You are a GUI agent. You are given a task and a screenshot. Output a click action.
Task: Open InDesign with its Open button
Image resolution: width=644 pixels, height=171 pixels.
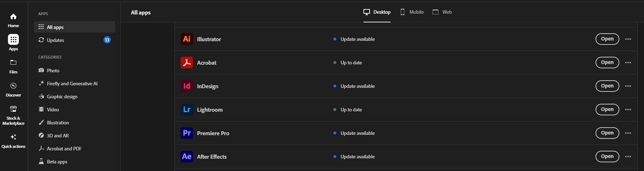[607, 86]
